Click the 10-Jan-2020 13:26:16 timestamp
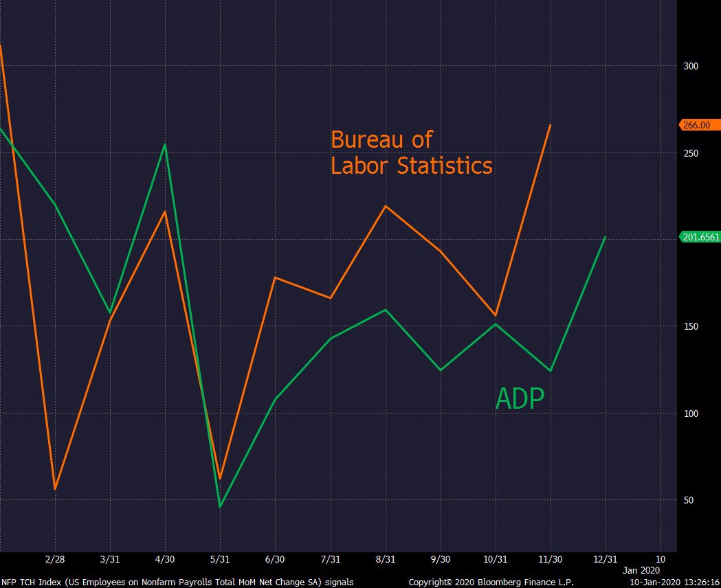 tap(674, 582)
